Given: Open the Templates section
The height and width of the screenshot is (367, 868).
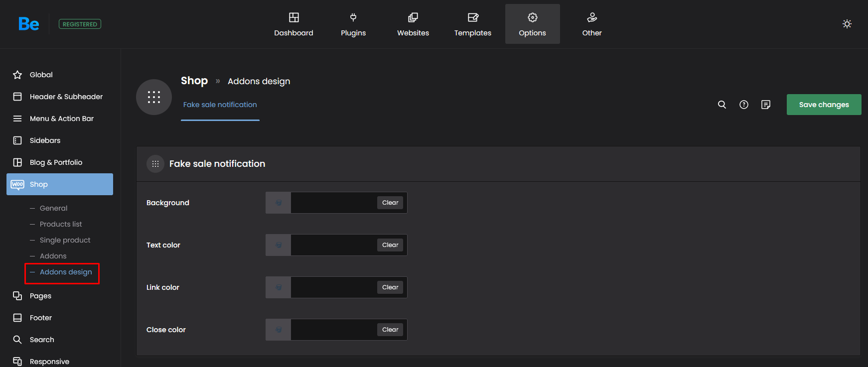Looking at the screenshot, I should pos(473,24).
